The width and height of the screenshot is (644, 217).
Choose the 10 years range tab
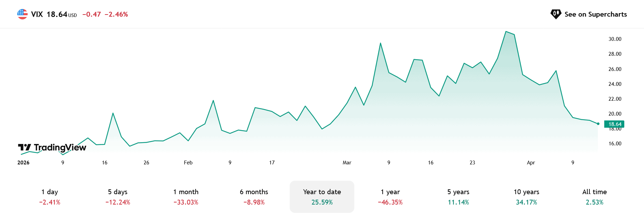click(x=526, y=197)
